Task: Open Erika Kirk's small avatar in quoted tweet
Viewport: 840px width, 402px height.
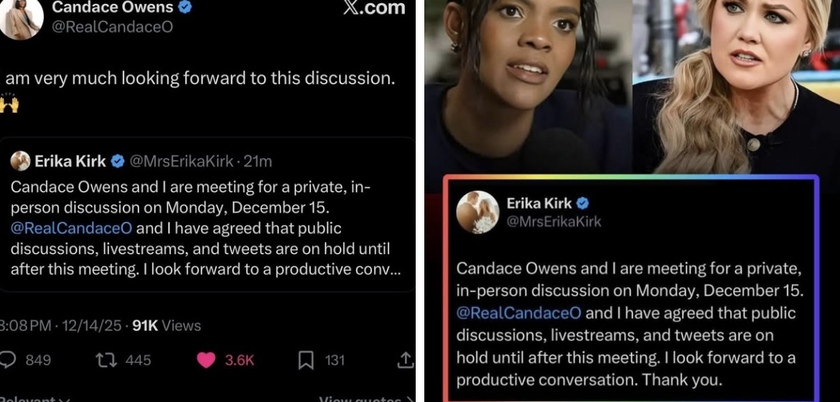Action: pos(20,161)
